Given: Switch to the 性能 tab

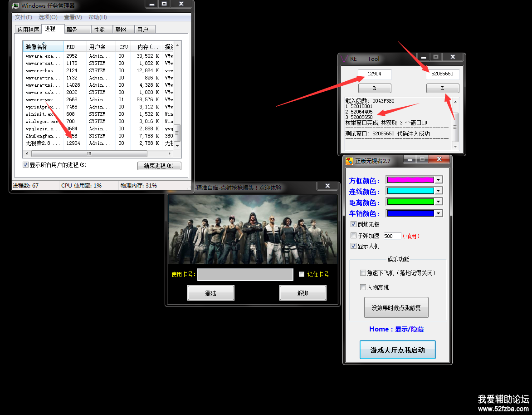Looking at the screenshot, I should (99, 30).
